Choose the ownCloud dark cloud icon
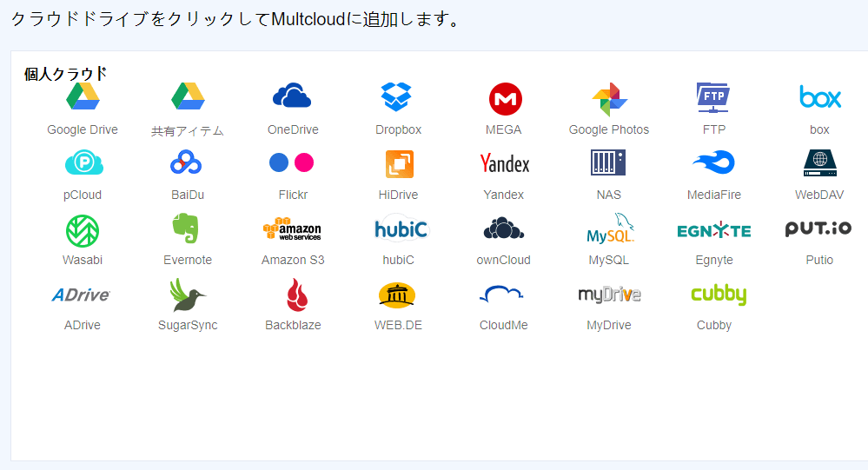 tap(504, 228)
